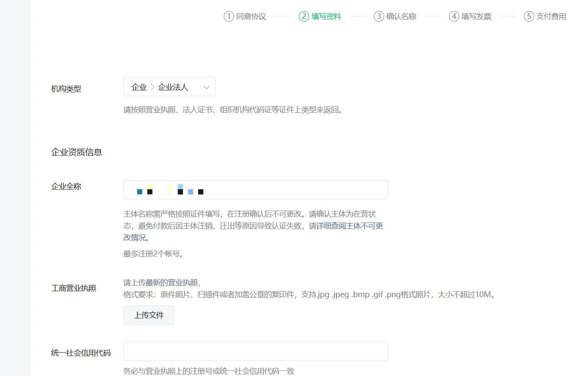Click the arrow separator between 企业 and 企业法人
Screen dimensions: 588x376
click(x=153, y=87)
